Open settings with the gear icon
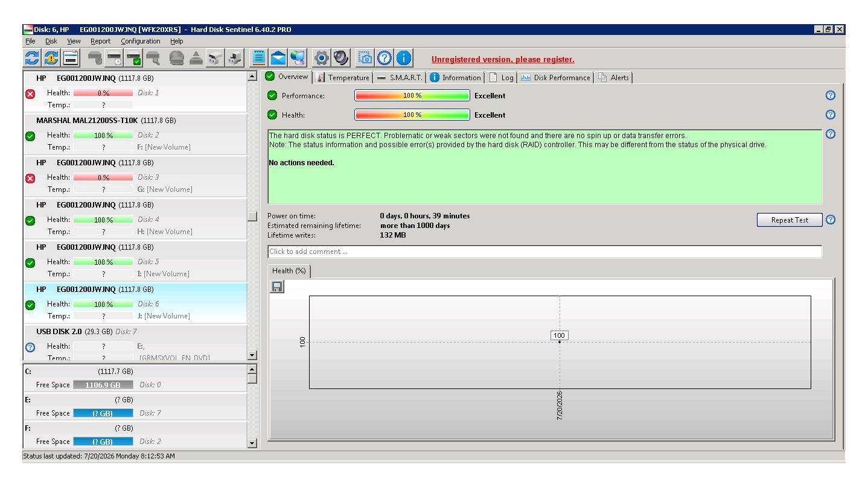868x488 pixels. [322, 58]
